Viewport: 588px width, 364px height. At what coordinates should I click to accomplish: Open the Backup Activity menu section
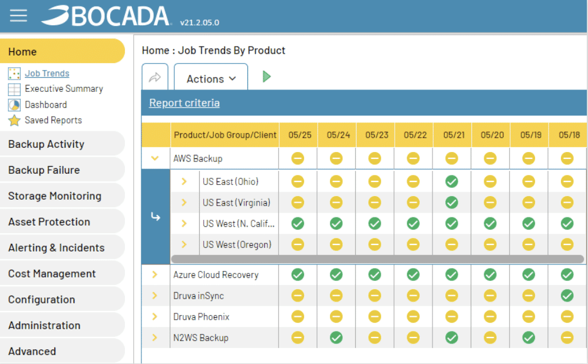point(62,144)
